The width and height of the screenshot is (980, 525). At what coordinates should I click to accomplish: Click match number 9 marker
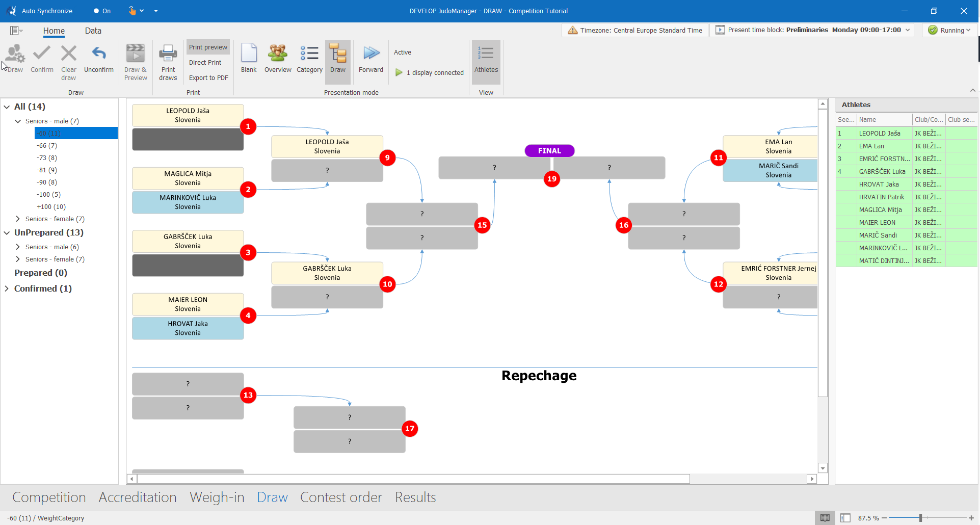(x=387, y=157)
